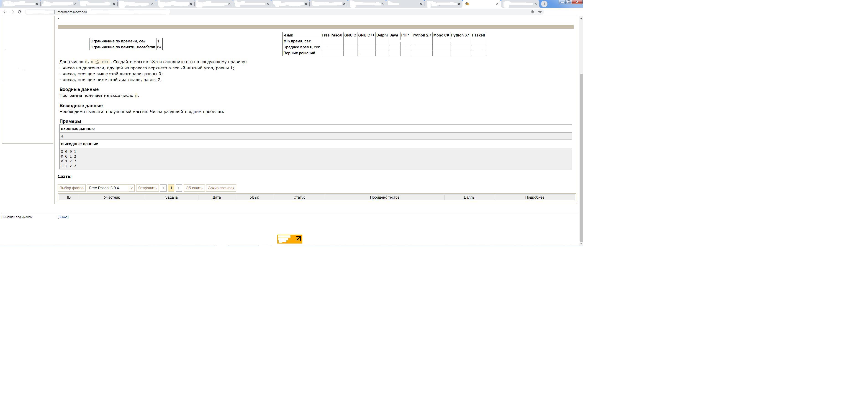Image resolution: width=868 pixels, height=415 pixels.
Task: Select page 1 of submissions
Action: coord(171,188)
